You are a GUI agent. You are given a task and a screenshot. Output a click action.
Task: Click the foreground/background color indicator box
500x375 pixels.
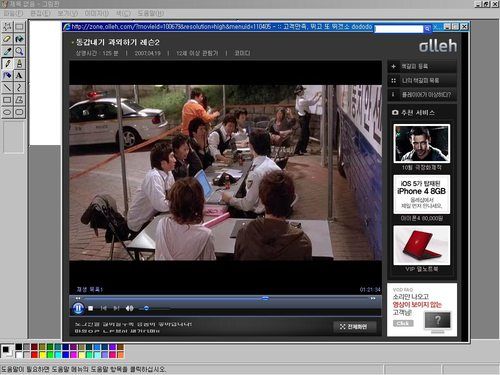pyautogui.click(x=7, y=351)
